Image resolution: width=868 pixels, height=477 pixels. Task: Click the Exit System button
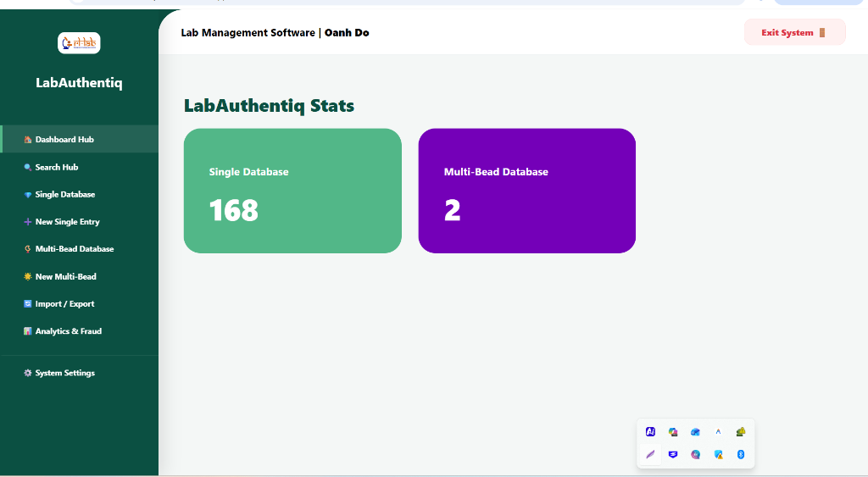tap(794, 33)
